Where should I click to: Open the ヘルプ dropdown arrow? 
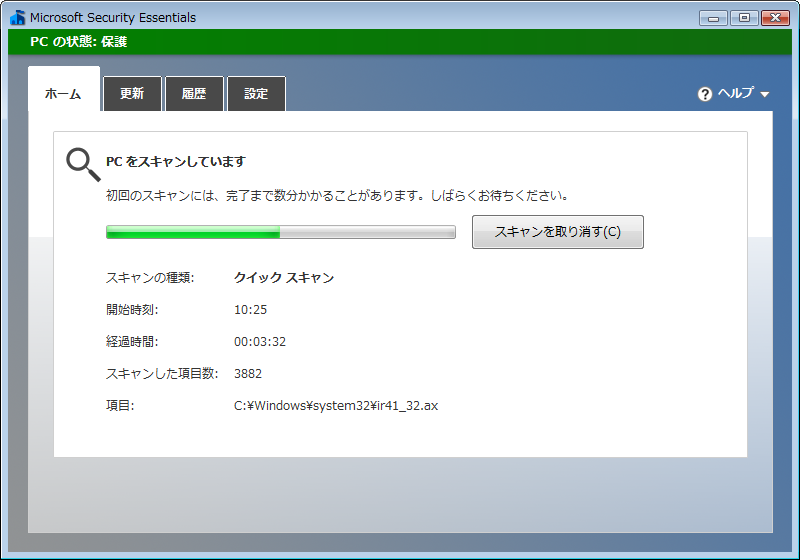coord(764,94)
